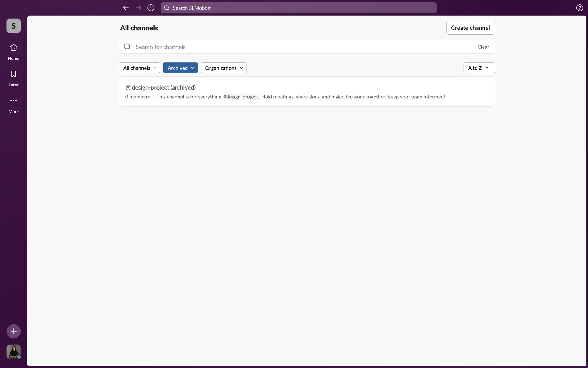Click the SLMobbin workspace switcher icon
Screen dimensions: 588x368
(13, 26)
